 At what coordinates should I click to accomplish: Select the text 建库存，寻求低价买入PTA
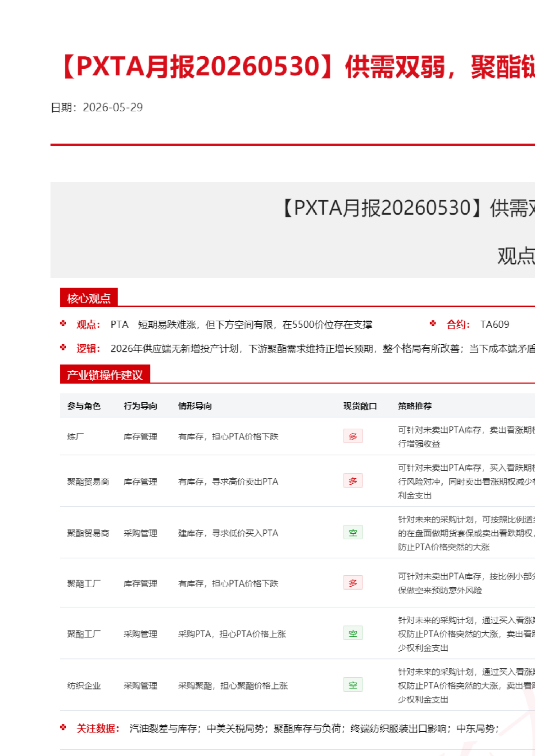[x=228, y=533]
